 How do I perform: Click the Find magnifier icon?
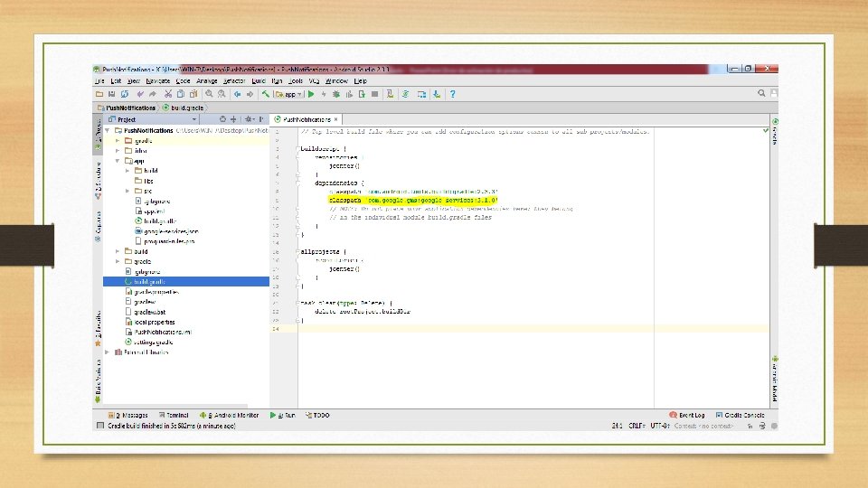coord(209,95)
